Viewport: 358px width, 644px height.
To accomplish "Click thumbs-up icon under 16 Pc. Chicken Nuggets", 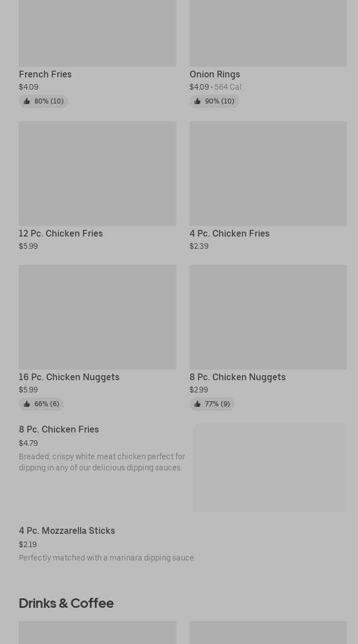I will 27,404.
